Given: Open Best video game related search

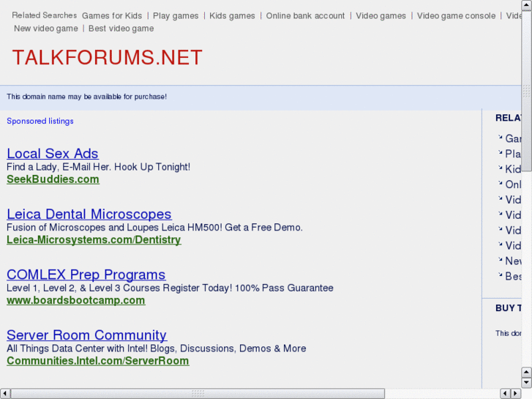Looking at the screenshot, I should (121, 29).
